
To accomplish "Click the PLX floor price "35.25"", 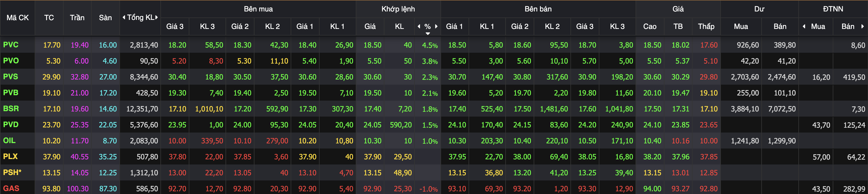I will pyautogui.click(x=108, y=157).
